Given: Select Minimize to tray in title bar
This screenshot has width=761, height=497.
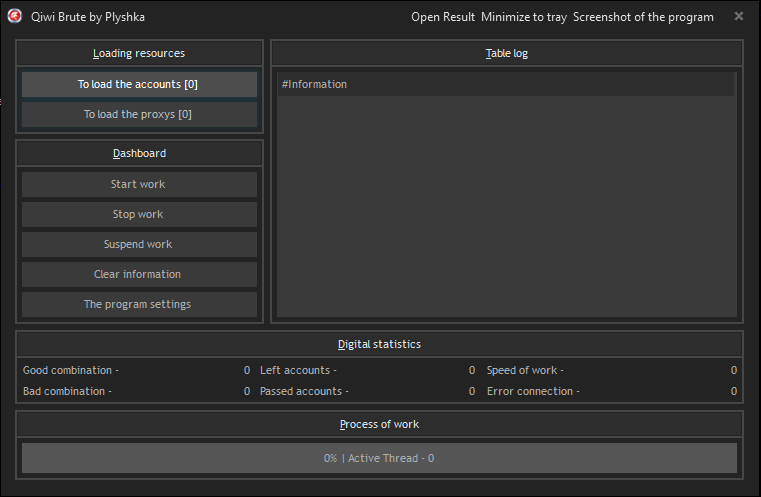Looking at the screenshot, I should (523, 17).
